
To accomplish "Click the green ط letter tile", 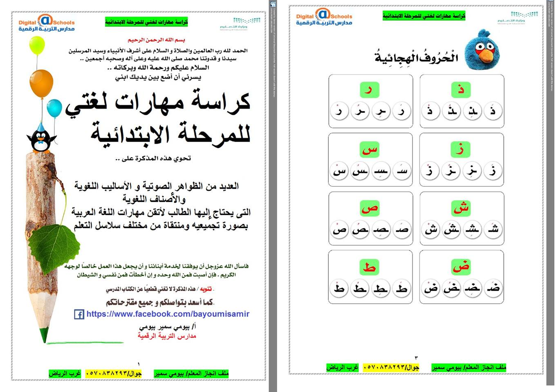I will click(370, 267).
